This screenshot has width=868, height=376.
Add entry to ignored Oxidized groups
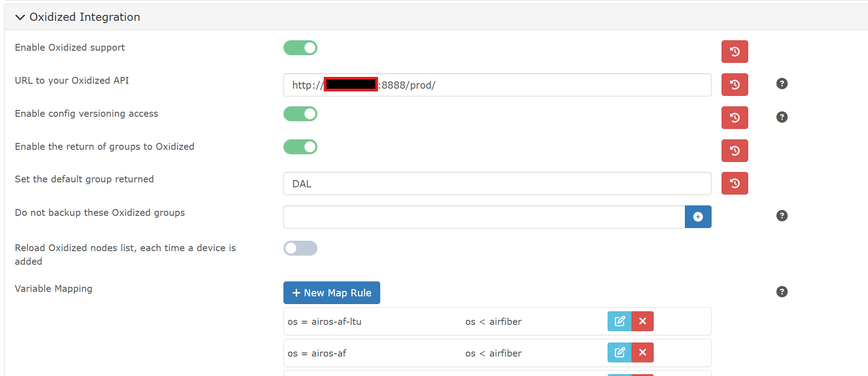698,217
